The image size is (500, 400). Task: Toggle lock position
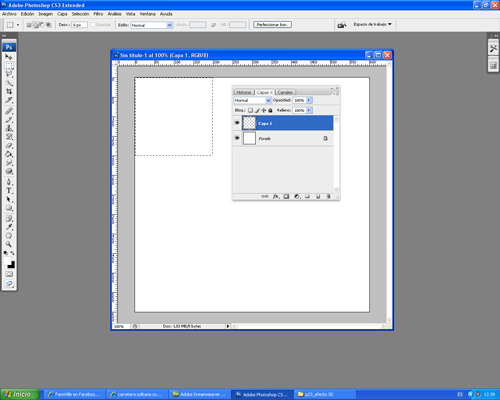pyautogui.click(x=264, y=110)
